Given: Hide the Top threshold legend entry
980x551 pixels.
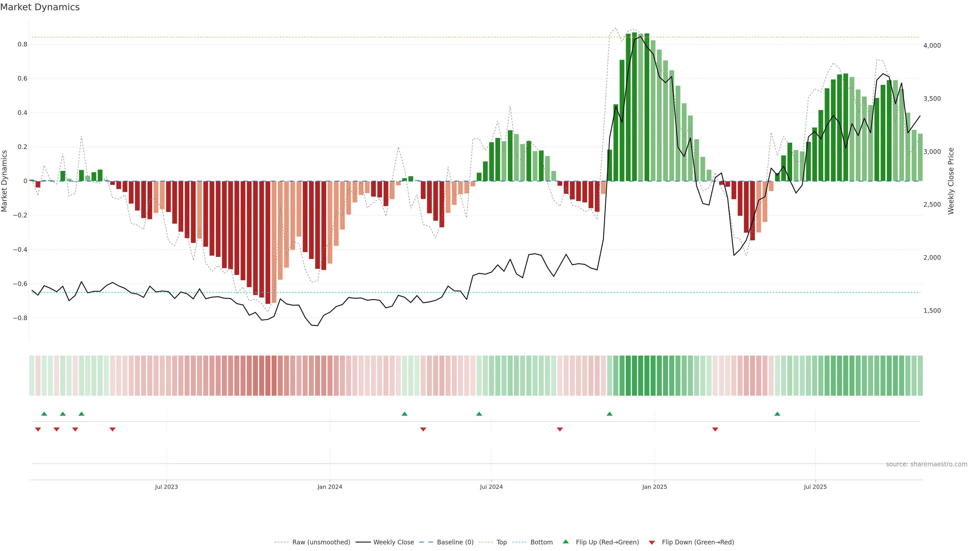Looking at the screenshot, I should pyautogui.click(x=501, y=542).
